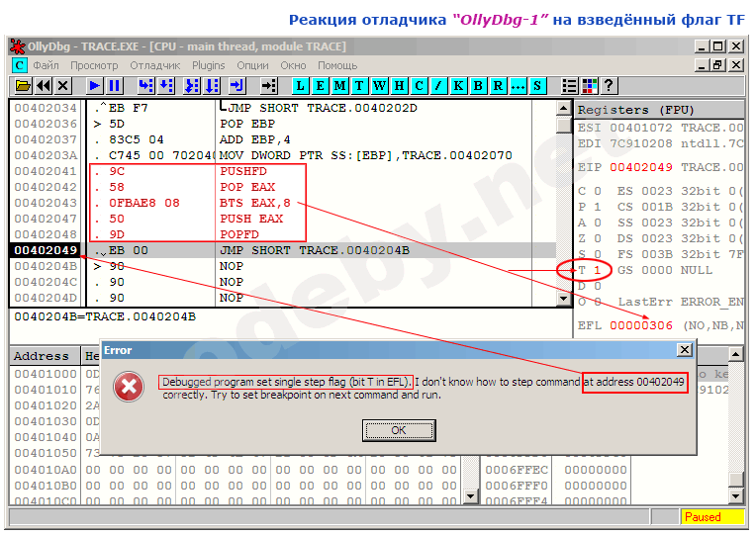Open the Run trace with dots button
Screen dimensions: 756x536
click(x=518, y=86)
